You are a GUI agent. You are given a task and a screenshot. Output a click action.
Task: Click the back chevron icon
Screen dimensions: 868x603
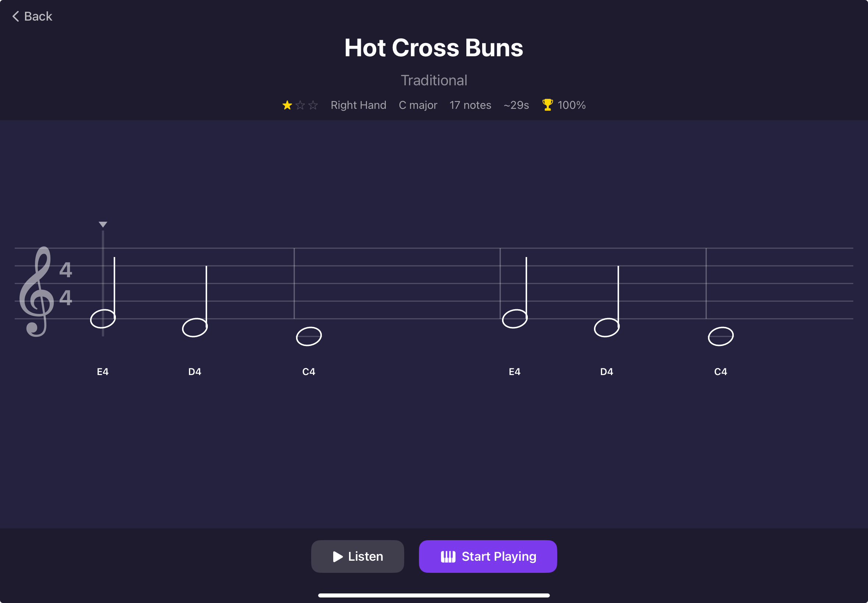(15, 16)
